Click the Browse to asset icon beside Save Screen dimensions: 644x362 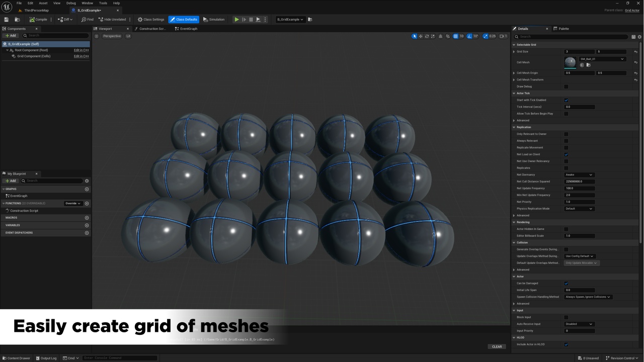pos(17,20)
